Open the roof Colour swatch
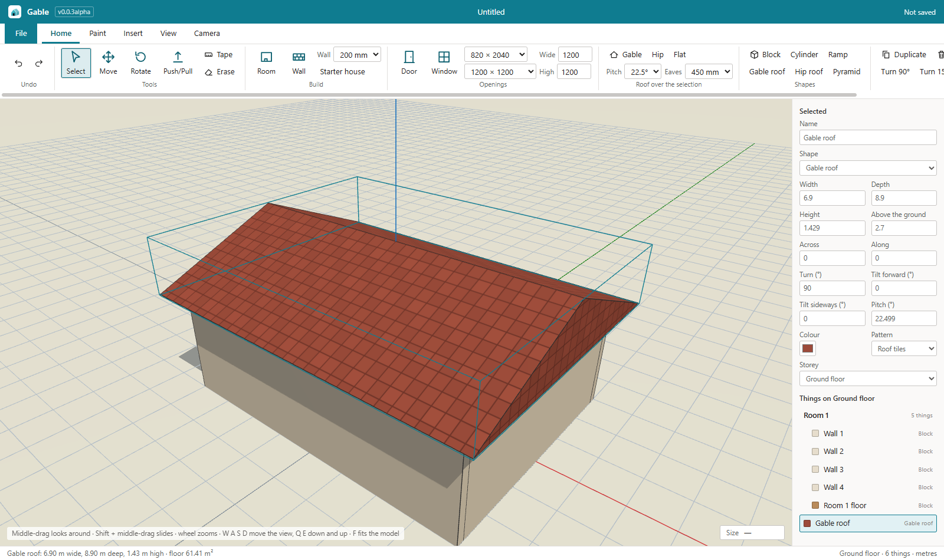The width and height of the screenshot is (944, 560). tap(808, 348)
